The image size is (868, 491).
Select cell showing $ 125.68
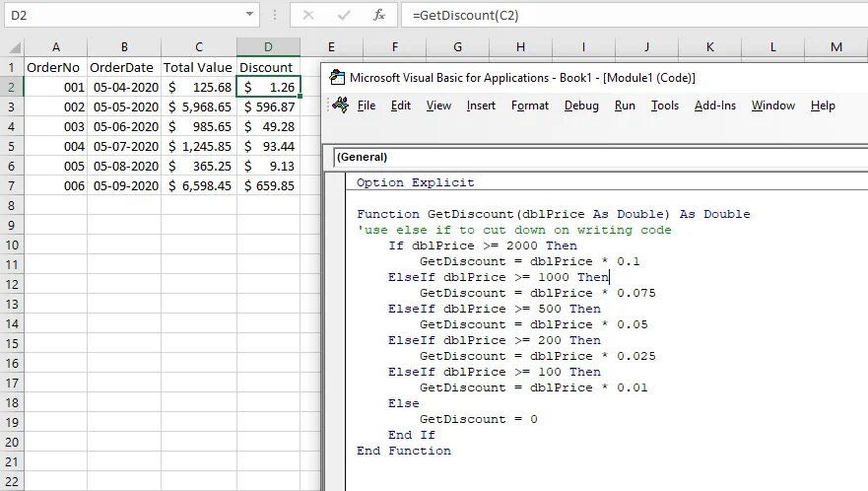[199, 87]
